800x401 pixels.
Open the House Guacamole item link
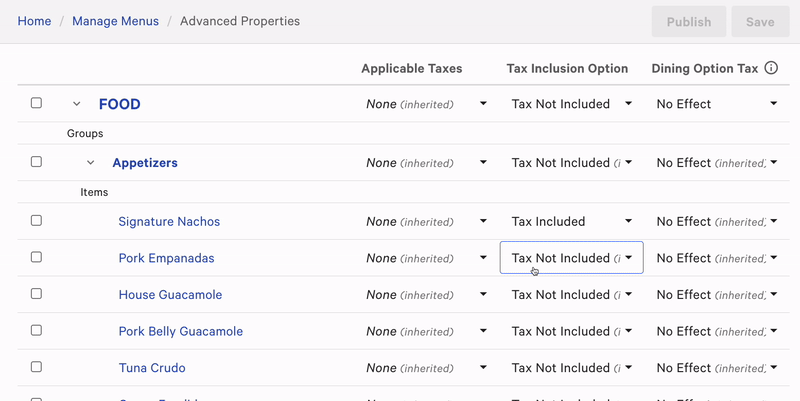click(170, 295)
